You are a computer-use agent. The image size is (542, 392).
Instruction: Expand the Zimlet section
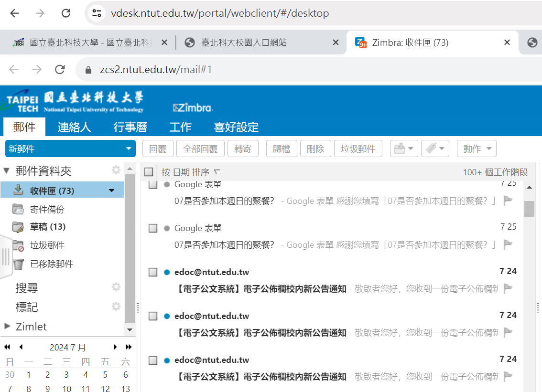7,327
